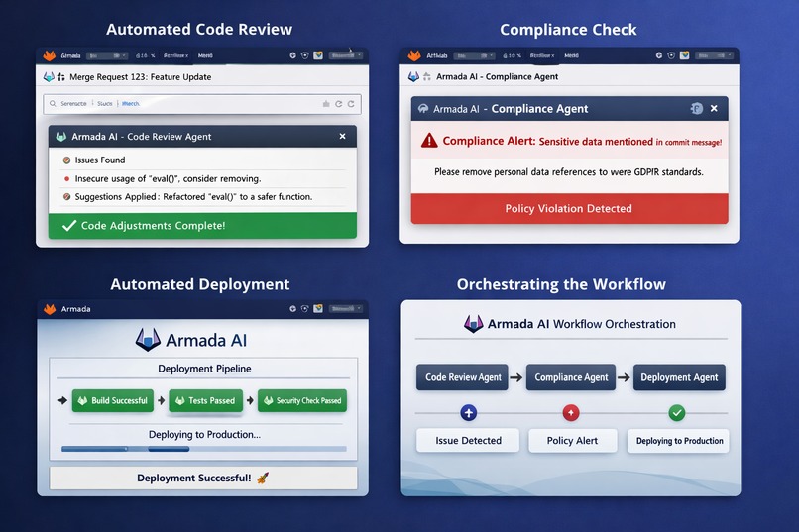The height and width of the screenshot is (532, 799).
Task: Click the shield icon in the Deployment window top bar
Action: tap(304, 308)
